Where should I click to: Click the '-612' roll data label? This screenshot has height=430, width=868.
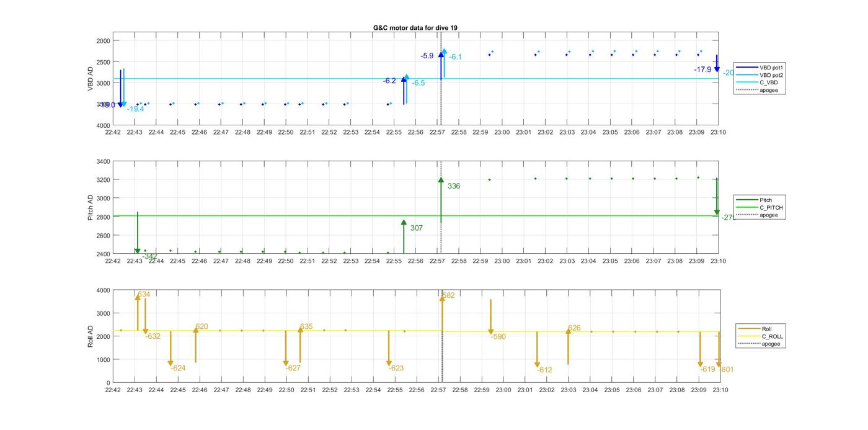544,370
